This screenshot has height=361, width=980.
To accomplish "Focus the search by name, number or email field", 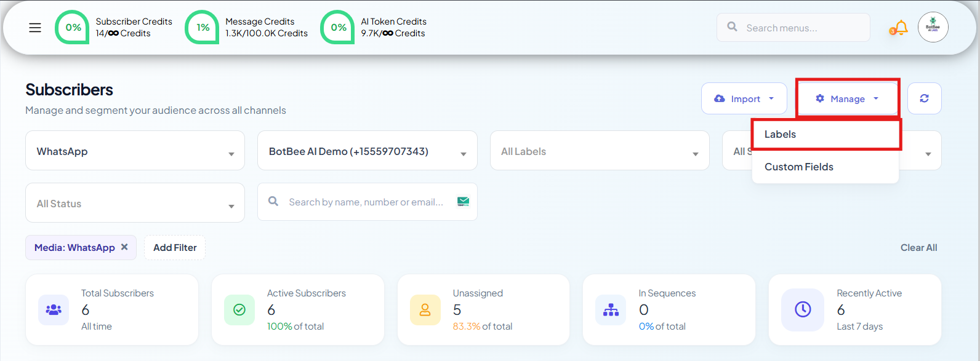I will 367,202.
